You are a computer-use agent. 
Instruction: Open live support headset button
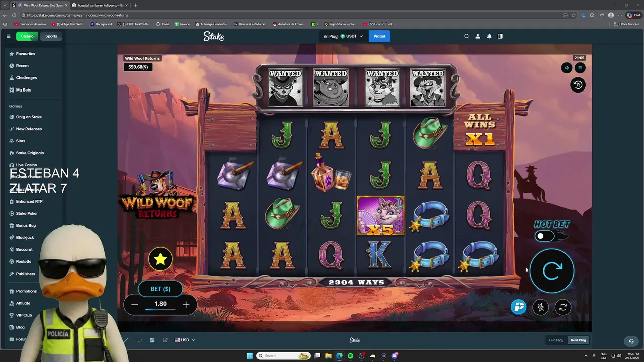tap(631, 341)
